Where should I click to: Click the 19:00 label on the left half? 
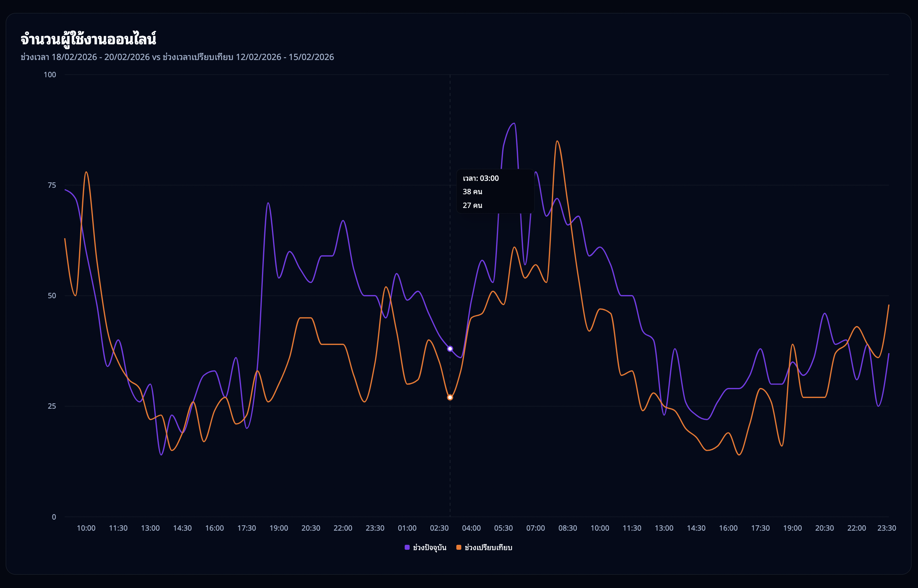(x=278, y=528)
